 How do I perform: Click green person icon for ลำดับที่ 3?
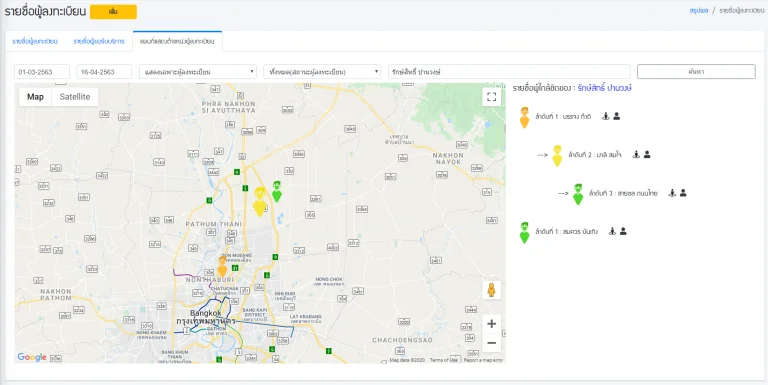(578, 194)
